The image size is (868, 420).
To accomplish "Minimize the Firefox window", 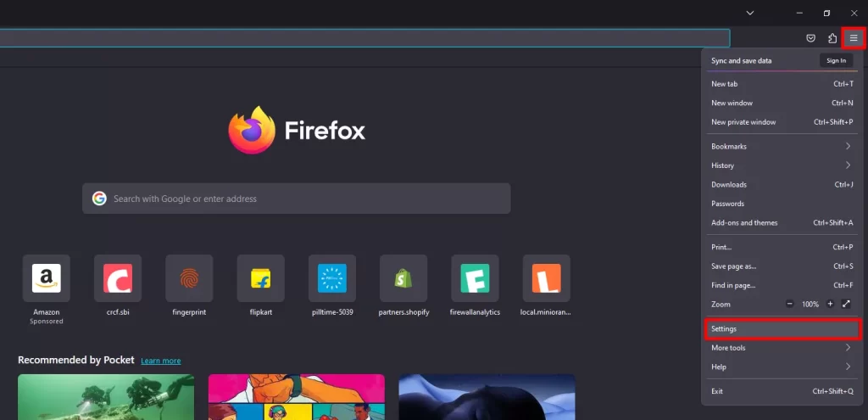I will click(x=799, y=13).
